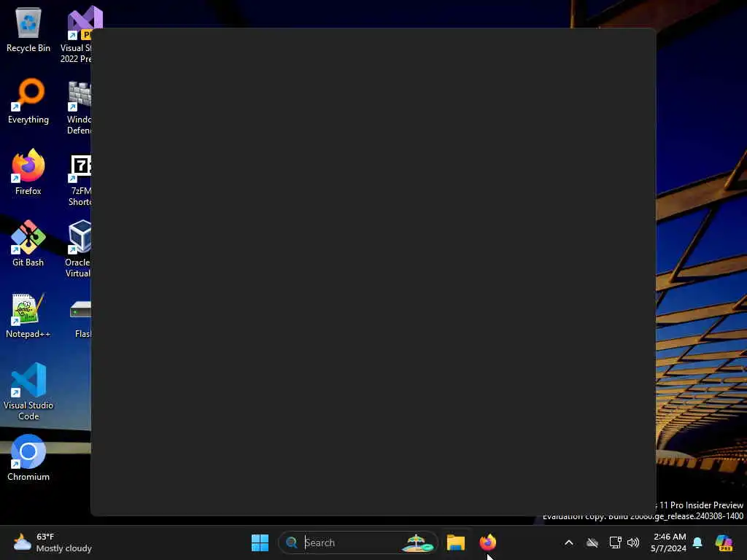Open File Explorer from the taskbar
The image size is (747, 560).
(x=455, y=542)
